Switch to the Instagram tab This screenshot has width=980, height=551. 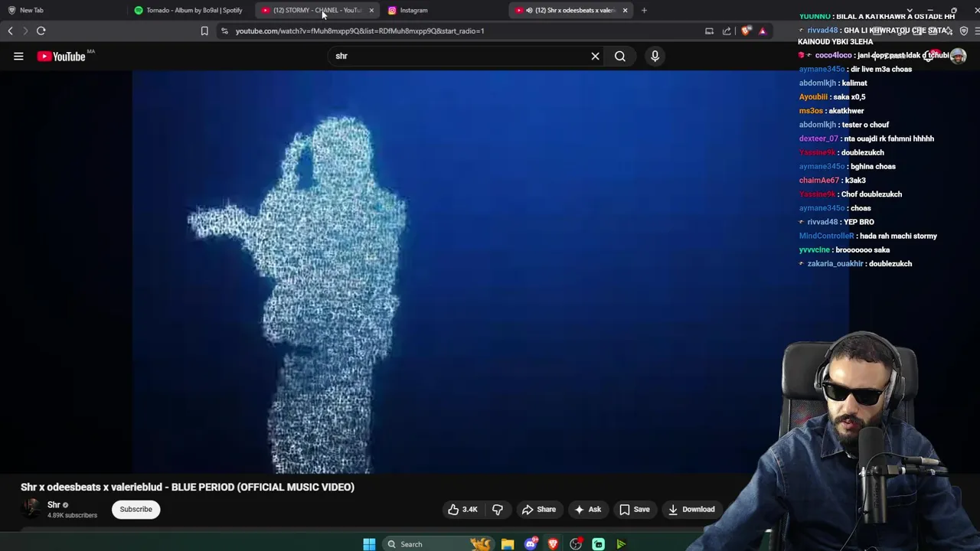pos(413,10)
